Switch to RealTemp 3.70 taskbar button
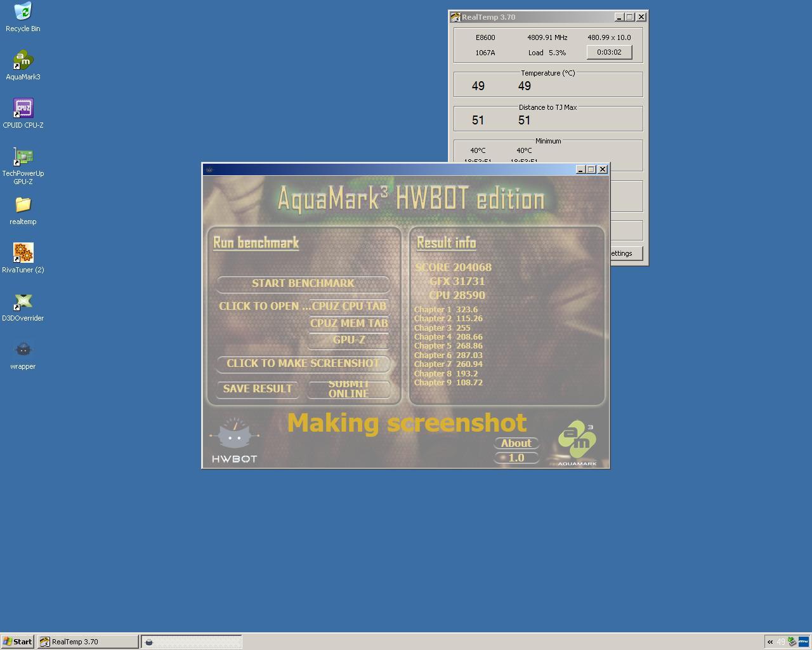Viewport: 812px width, 650px height. point(88,642)
